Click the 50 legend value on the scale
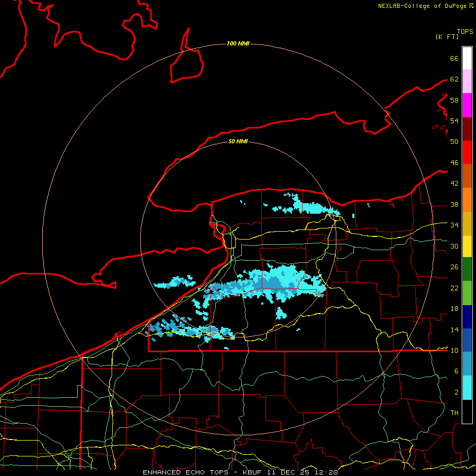The height and width of the screenshot is (476, 476). click(454, 141)
